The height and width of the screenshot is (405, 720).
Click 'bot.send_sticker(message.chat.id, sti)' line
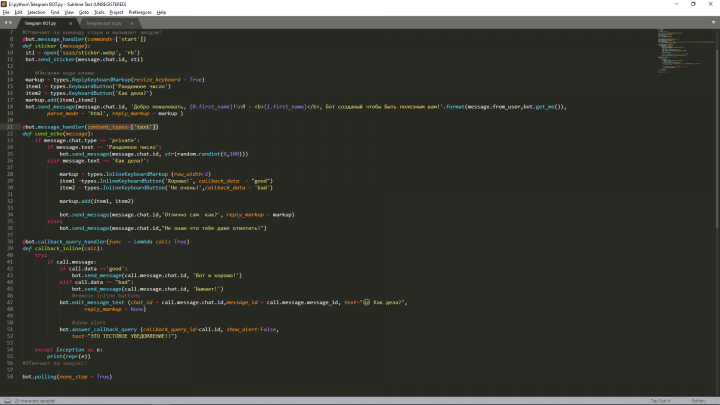click(84, 59)
